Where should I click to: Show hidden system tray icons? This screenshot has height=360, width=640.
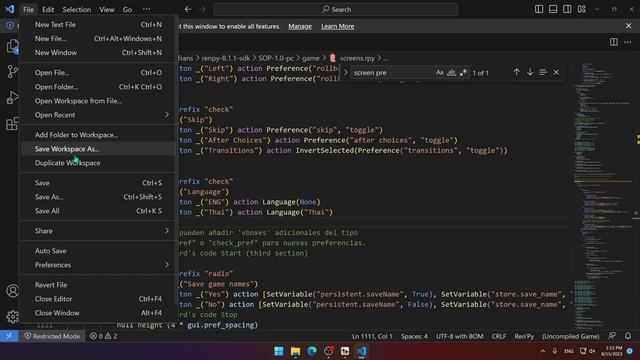[542, 351]
